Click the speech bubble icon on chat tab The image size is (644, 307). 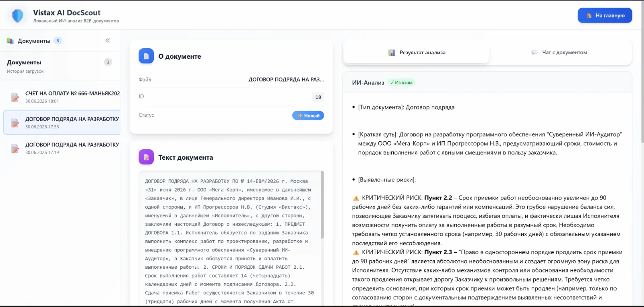point(535,52)
